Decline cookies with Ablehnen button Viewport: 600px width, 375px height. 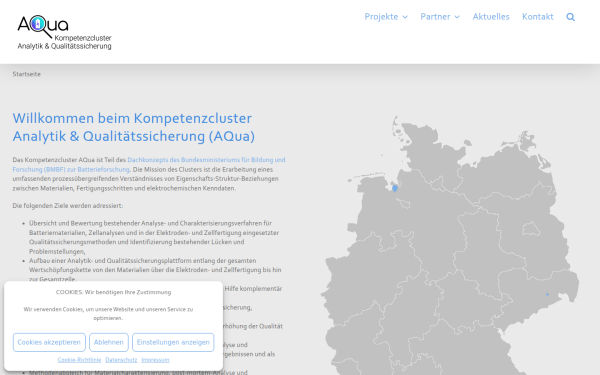109,342
